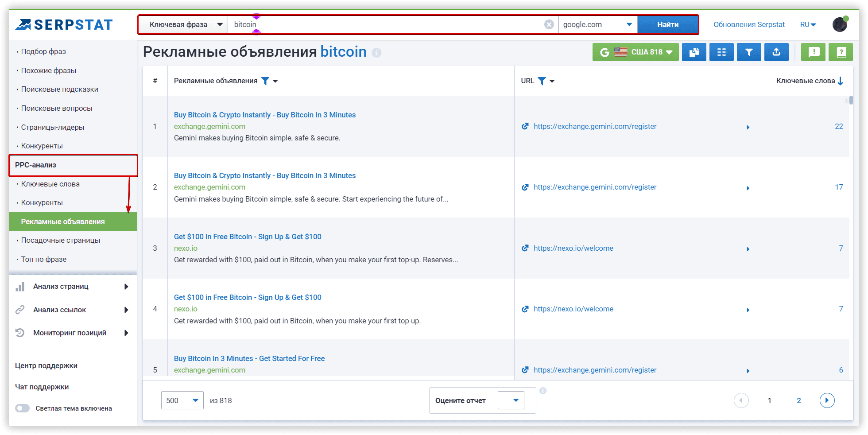Click the green feedback exclamation icon

click(814, 52)
